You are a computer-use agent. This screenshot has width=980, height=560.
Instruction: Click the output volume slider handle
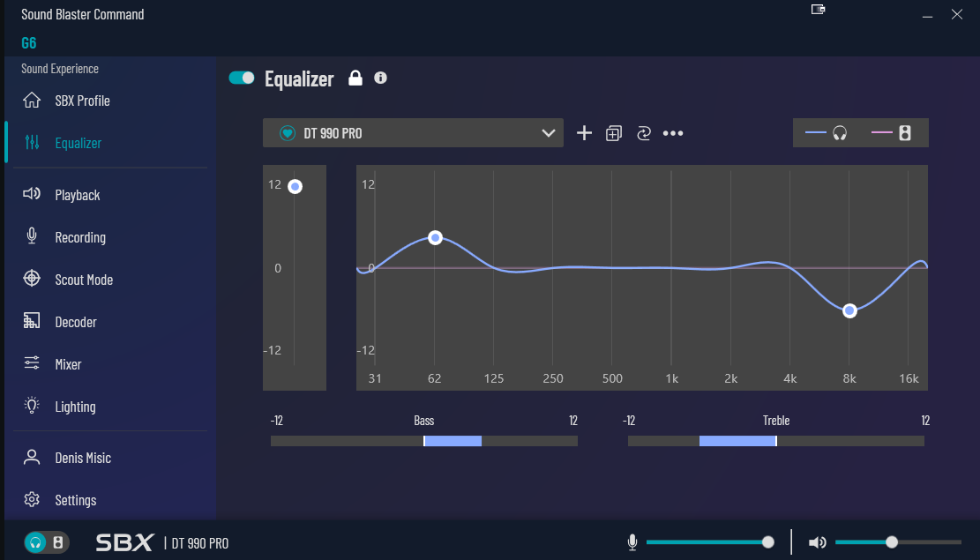892,541
